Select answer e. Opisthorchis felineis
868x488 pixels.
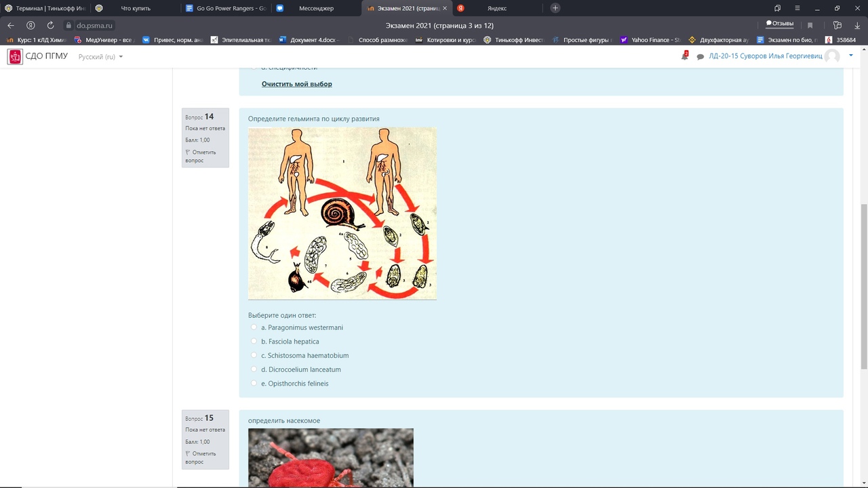click(254, 384)
